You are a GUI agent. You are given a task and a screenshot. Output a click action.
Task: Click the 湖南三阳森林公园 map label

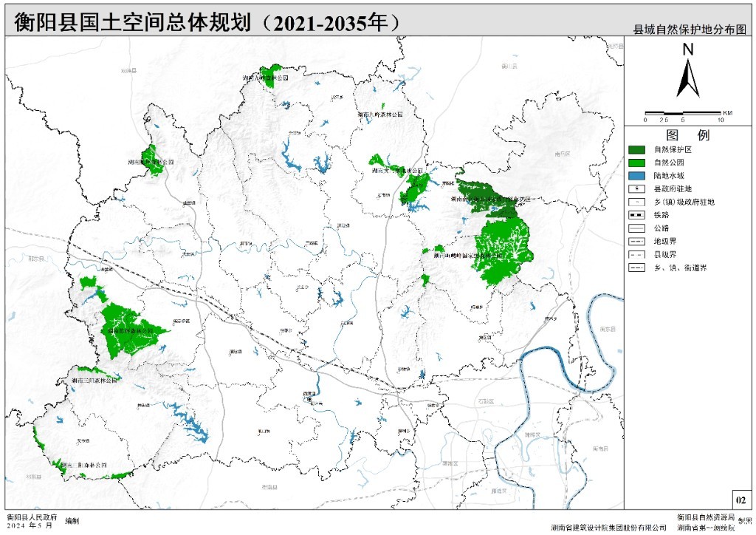click(94, 381)
